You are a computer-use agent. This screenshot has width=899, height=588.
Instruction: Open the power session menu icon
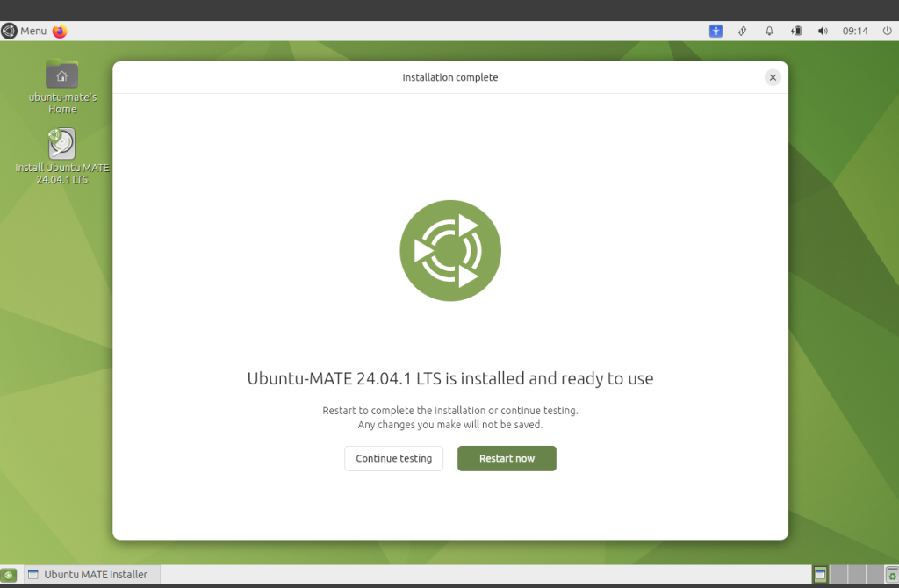(887, 31)
